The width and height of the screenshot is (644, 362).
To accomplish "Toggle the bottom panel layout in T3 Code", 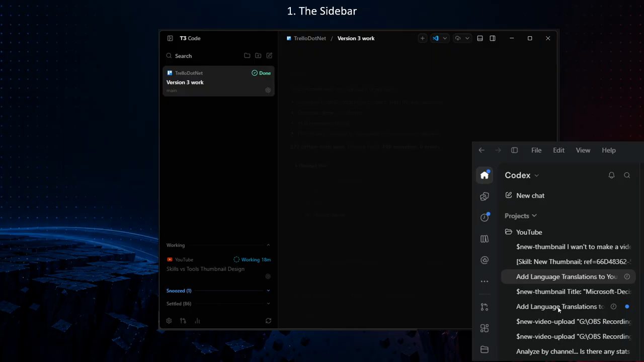I will 480,38.
